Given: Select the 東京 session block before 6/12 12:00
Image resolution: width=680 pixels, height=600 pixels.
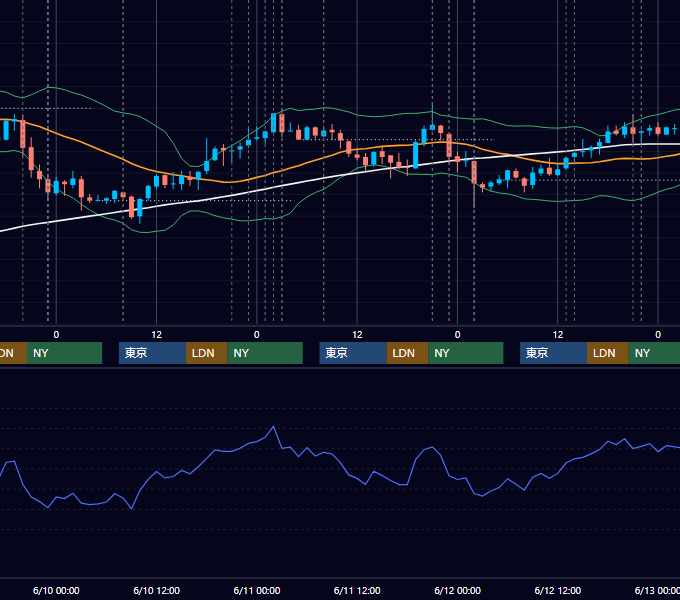Looking at the screenshot, I should (553, 353).
